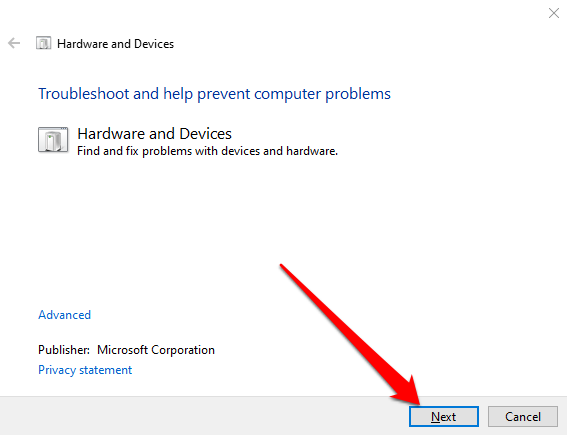Click the 'Publisher:' label
The height and width of the screenshot is (435, 567).
(64, 350)
